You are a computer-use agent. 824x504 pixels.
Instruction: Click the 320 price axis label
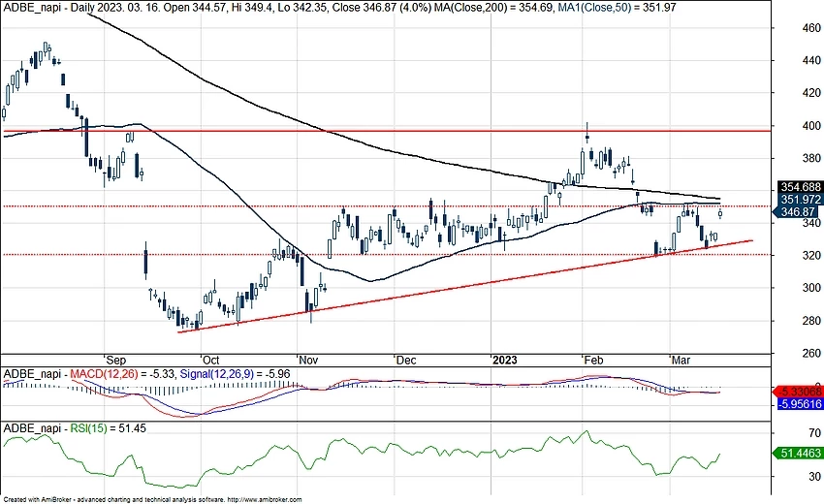pos(811,256)
